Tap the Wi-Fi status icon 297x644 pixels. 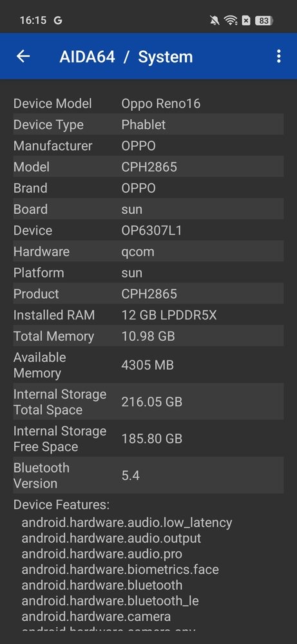coord(231,20)
